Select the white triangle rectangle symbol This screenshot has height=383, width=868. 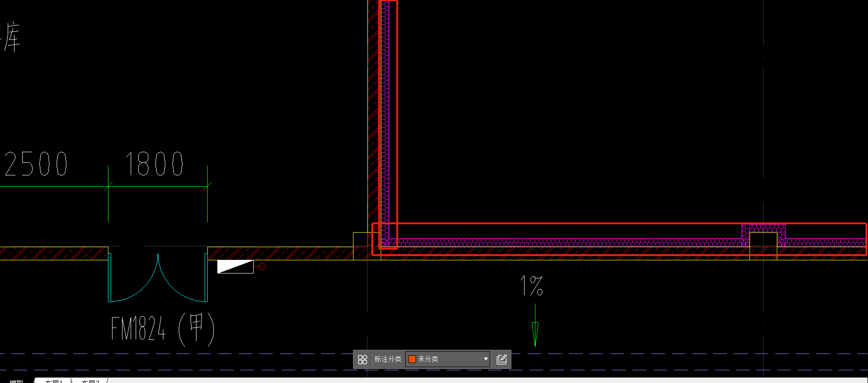[235, 267]
